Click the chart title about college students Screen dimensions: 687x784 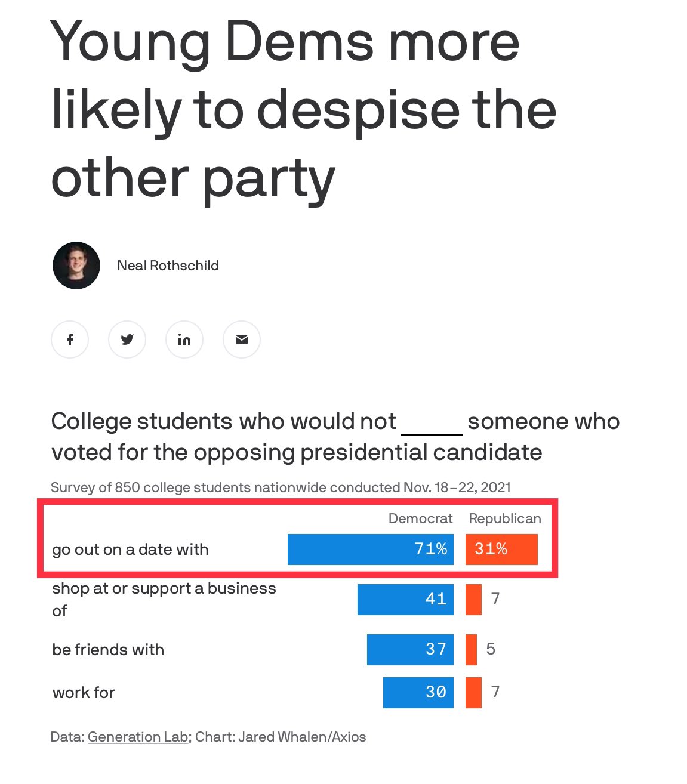(335, 437)
